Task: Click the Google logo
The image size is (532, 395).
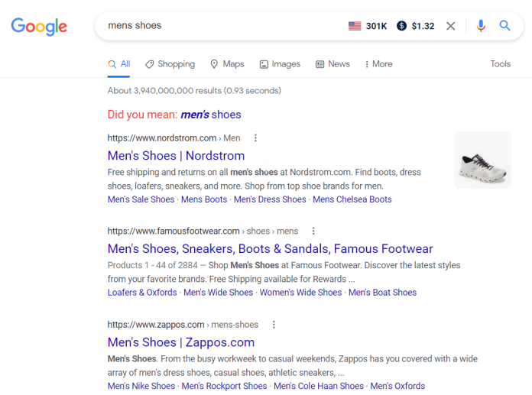Action: [x=39, y=27]
